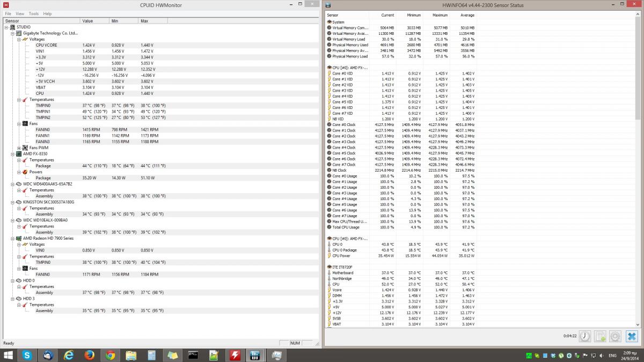Open the Help menu in HWMonitor

pyautogui.click(x=47, y=13)
